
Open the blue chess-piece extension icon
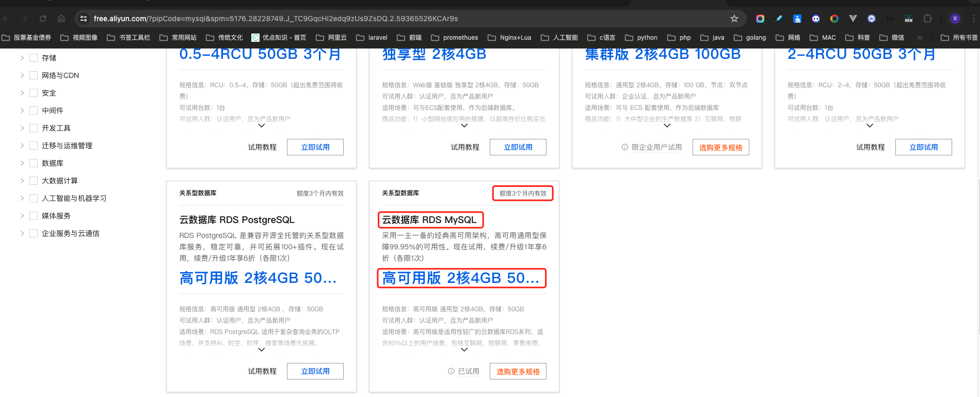tap(797, 19)
